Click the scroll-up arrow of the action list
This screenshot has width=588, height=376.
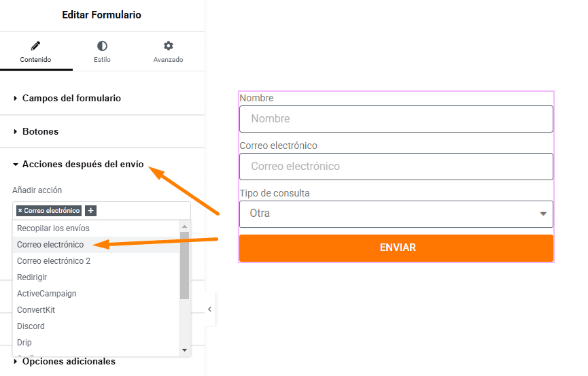pyautogui.click(x=184, y=226)
